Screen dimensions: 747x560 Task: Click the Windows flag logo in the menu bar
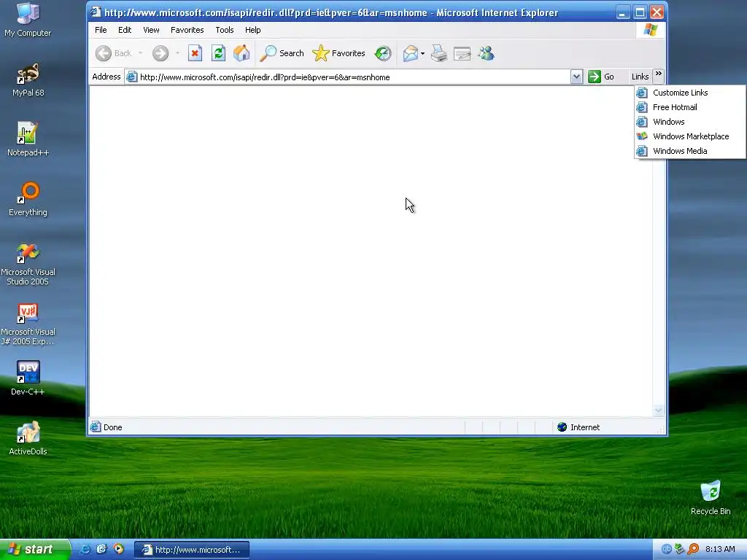[x=650, y=30]
